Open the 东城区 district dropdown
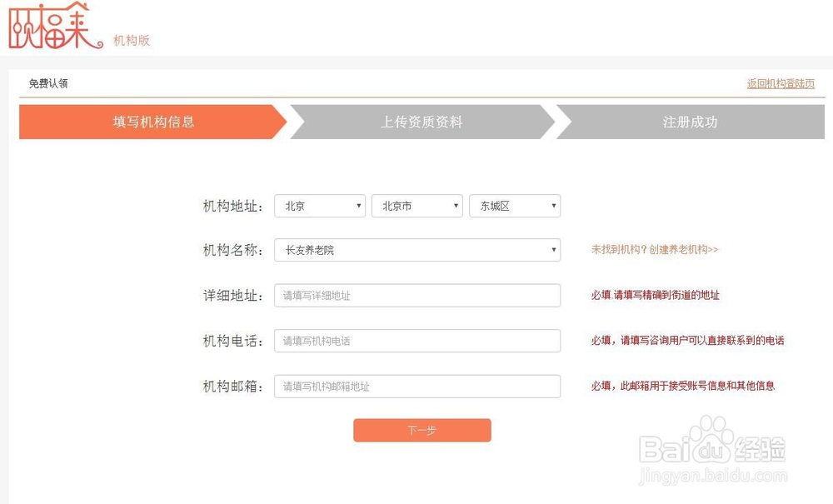This screenshot has width=833, height=504. pos(515,206)
